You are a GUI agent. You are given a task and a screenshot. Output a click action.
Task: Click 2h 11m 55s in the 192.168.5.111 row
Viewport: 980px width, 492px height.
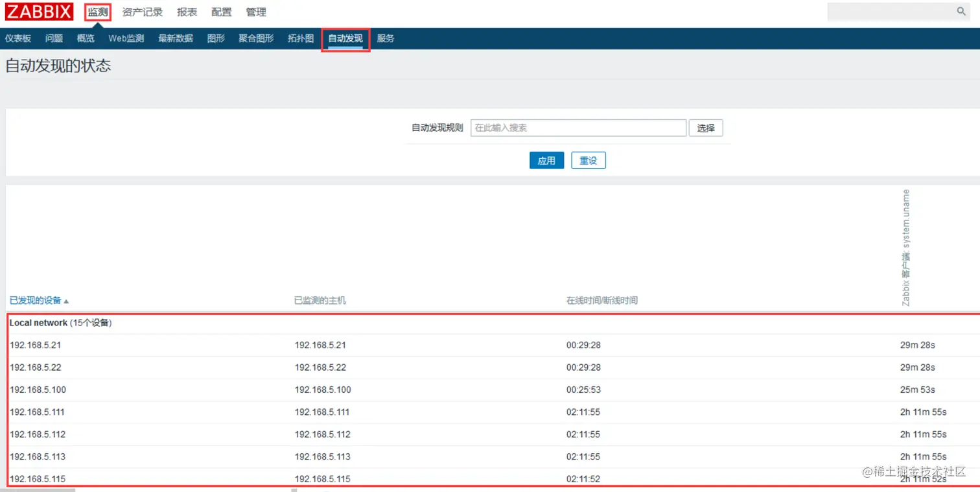coord(924,412)
